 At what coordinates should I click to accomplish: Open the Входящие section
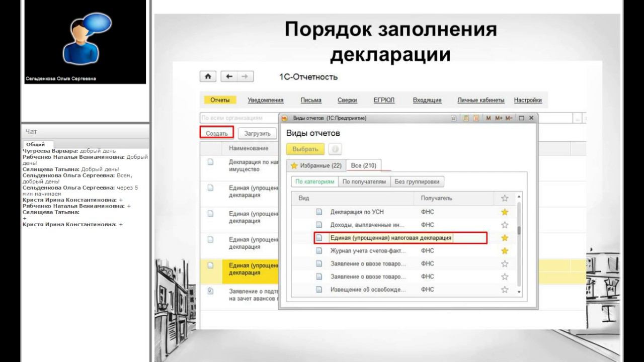click(x=427, y=100)
